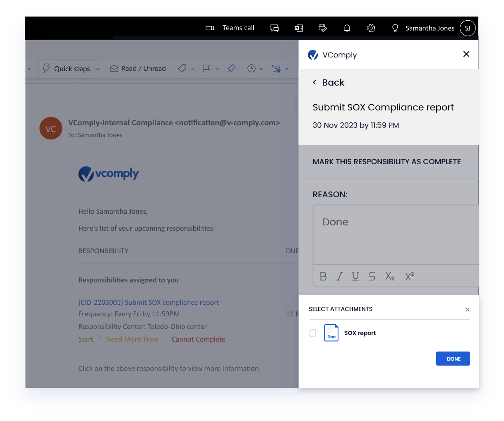This screenshot has height=421, width=504.
Task: Open notifications bell icon
Action: pos(347,28)
